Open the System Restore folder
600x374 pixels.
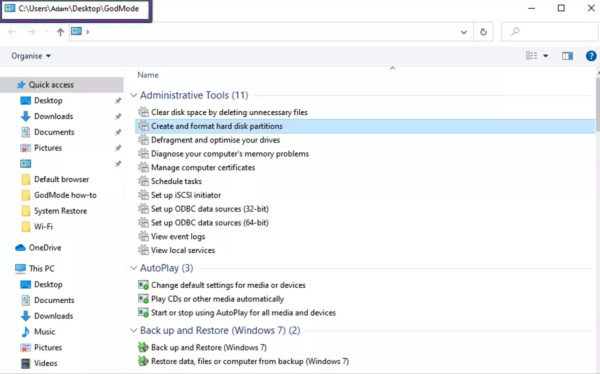(x=60, y=211)
